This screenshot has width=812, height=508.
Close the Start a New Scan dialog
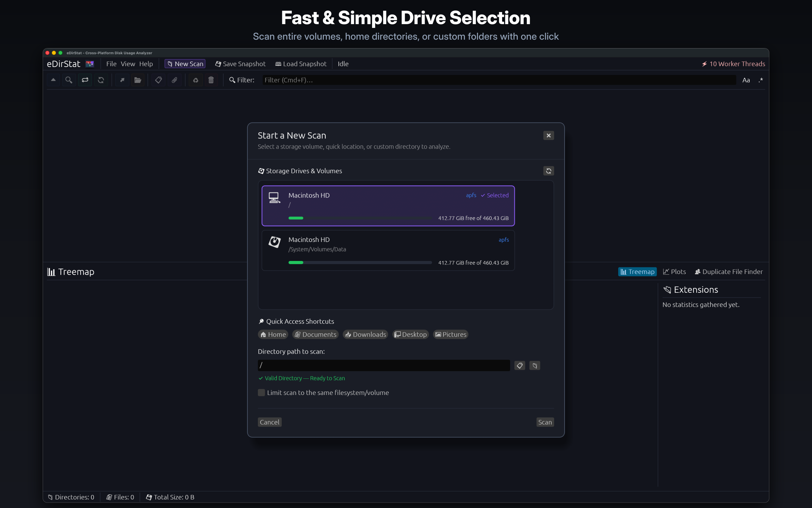click(x=549, y=135)
